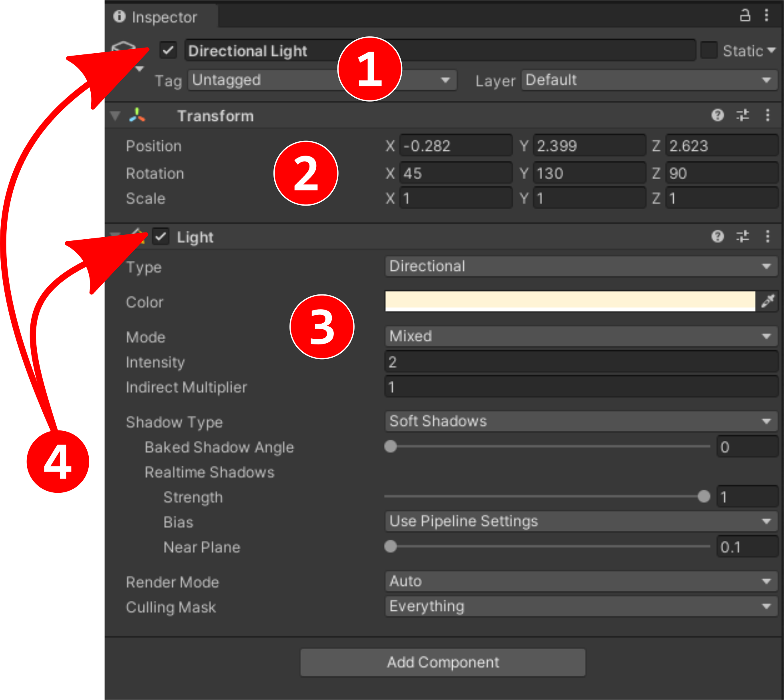Open Transform presets with the sliders icon
The width and height of the screenshot is (784, 700).
coord(743,115)
